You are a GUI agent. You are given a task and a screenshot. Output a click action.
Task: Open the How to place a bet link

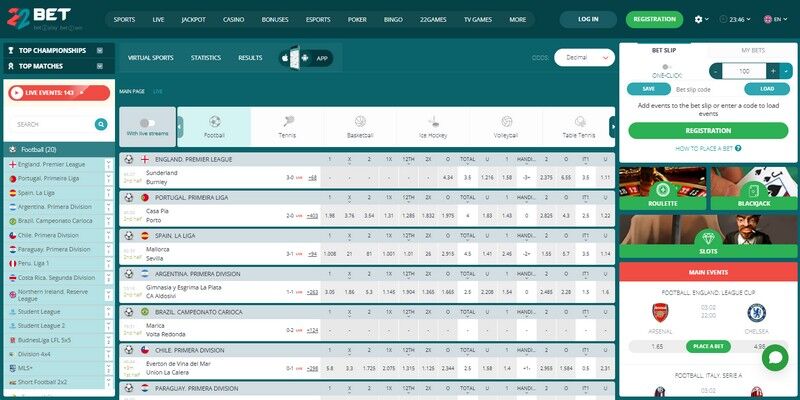pos(704,148)
